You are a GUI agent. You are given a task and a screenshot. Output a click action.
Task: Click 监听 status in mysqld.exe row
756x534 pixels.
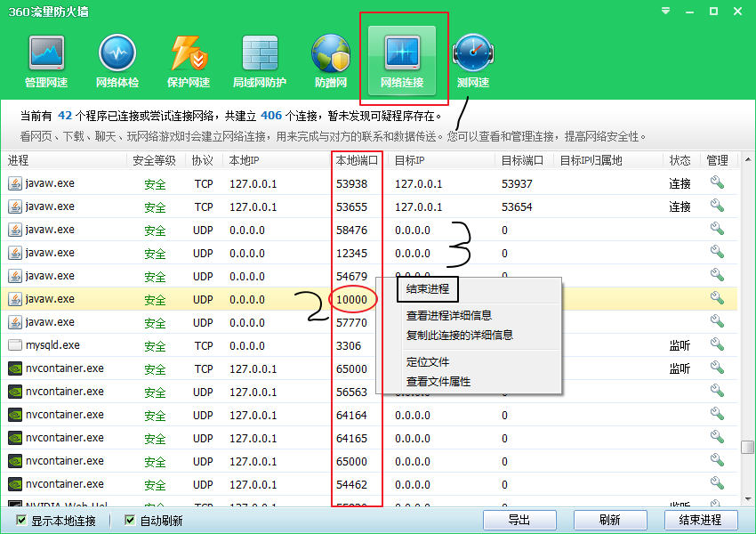click(680, 345)
